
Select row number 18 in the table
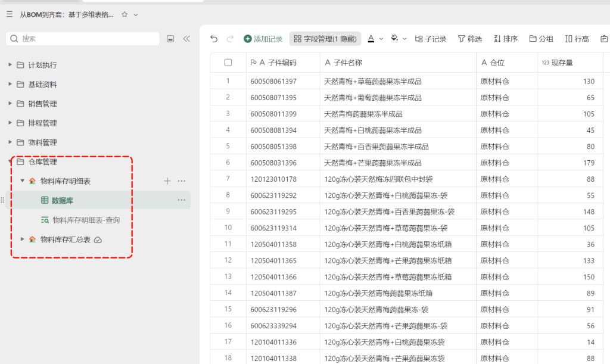(x=228, y=358)
